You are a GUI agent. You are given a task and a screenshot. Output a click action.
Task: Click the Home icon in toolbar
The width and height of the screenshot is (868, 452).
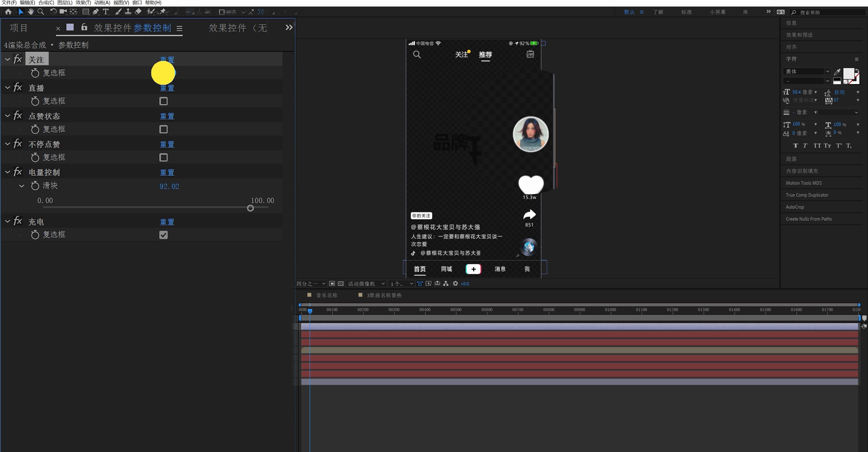[x=8, y=12]
